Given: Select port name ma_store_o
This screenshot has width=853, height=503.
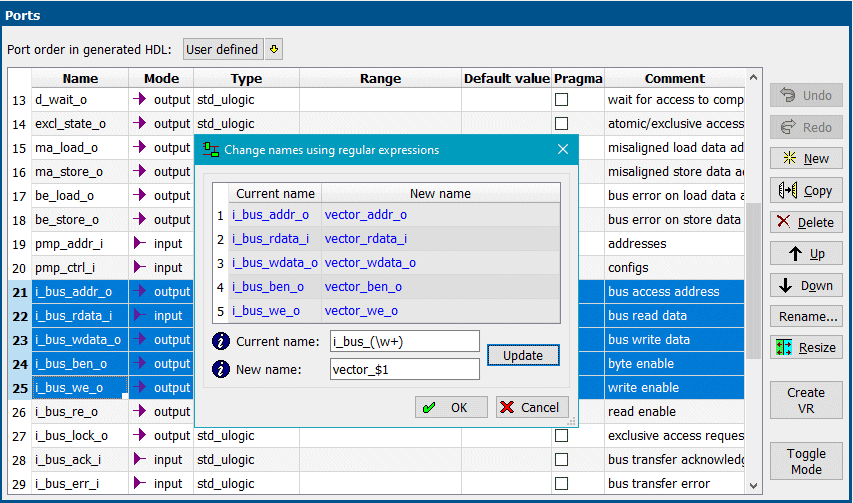Looking at the screenshot, I should [x=80, y=172].
